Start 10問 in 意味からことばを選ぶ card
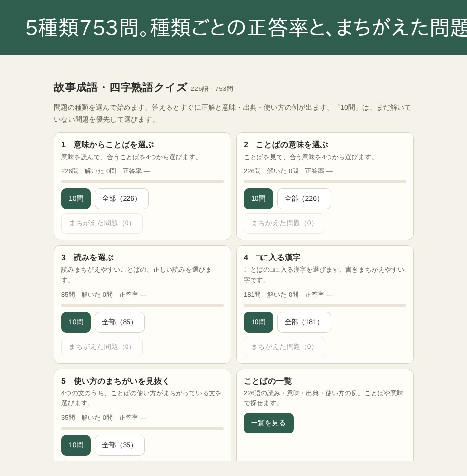 pyautogui.click(x=76, y=199)
